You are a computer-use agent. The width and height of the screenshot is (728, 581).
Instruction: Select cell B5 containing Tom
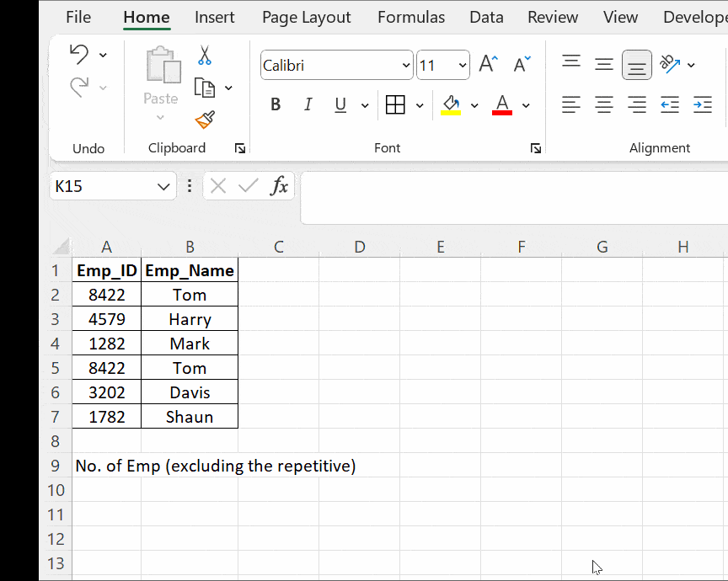190,367
